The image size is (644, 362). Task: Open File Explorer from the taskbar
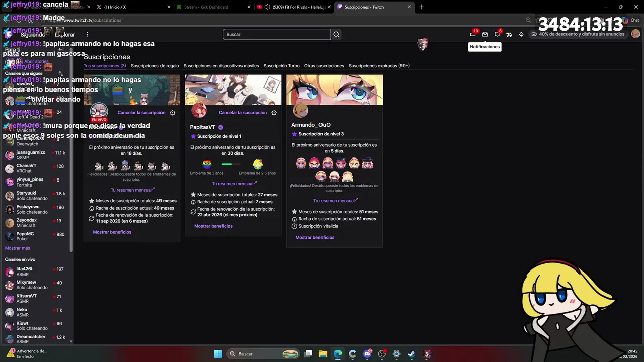click(x=323, y=354)
